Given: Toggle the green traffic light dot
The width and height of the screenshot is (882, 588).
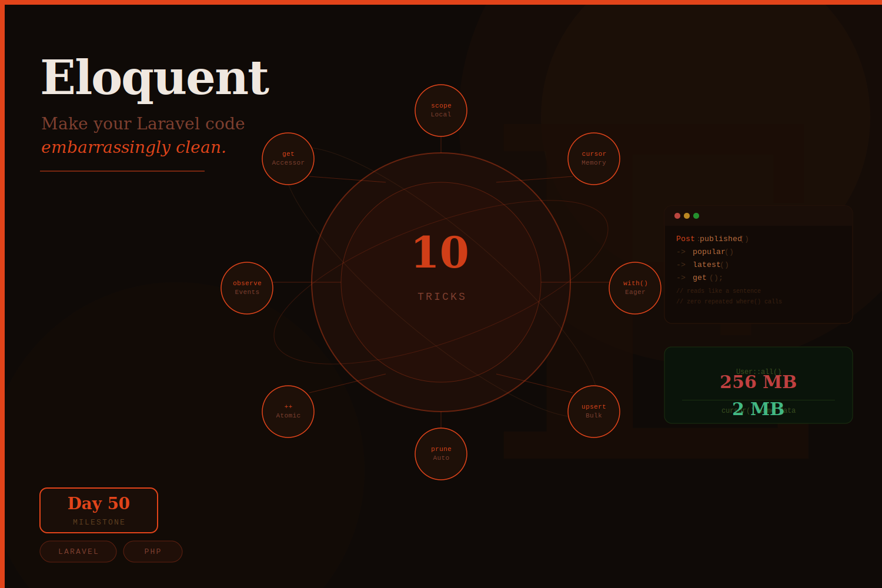Looking at the screenshot, I should (696, 216).
